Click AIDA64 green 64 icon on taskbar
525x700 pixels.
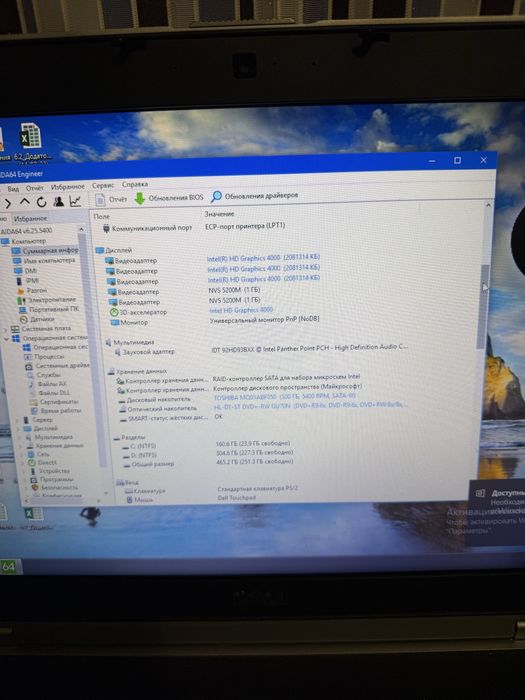pos(8,567)
